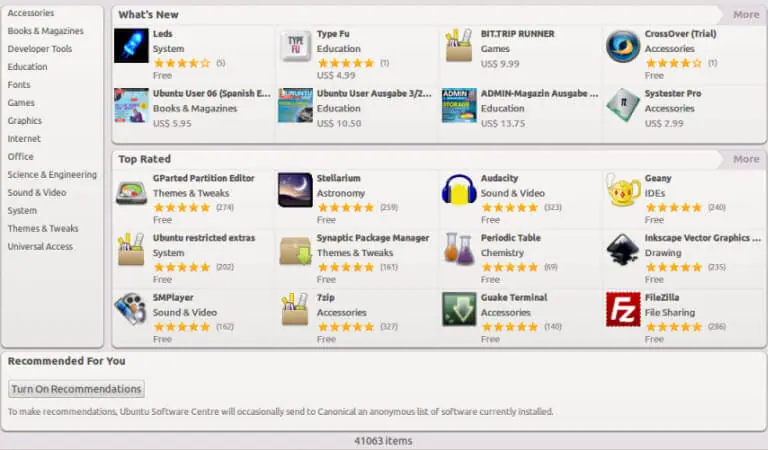Select the Developer Tools category
The width and height of the screenshot is (768, 450).
pyautogui.click(x=40, y=49)
